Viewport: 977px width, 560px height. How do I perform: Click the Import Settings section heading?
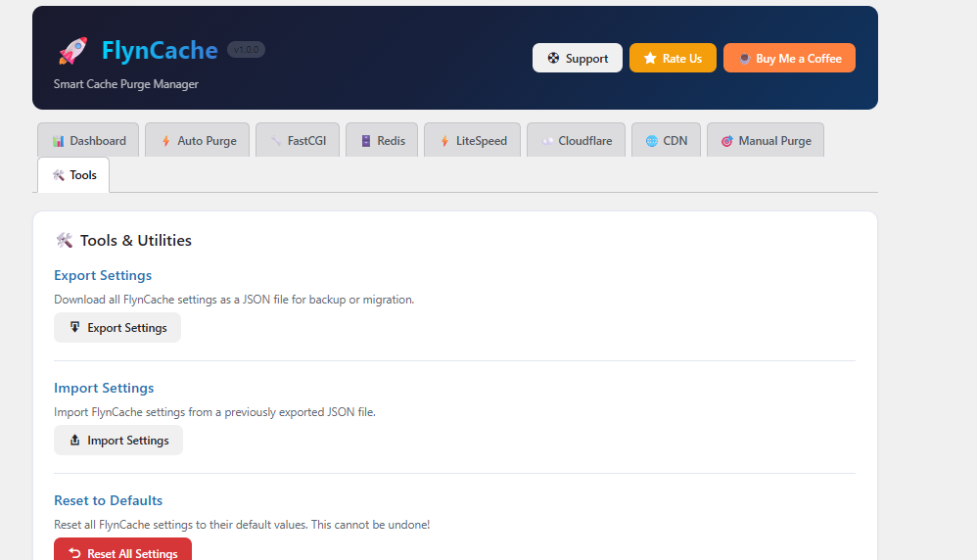tap(104, 388)
